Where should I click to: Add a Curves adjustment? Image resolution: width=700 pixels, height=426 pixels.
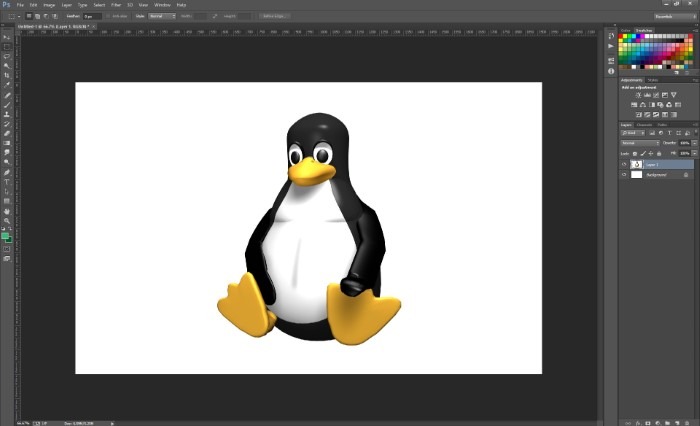[x=656, y=95]
